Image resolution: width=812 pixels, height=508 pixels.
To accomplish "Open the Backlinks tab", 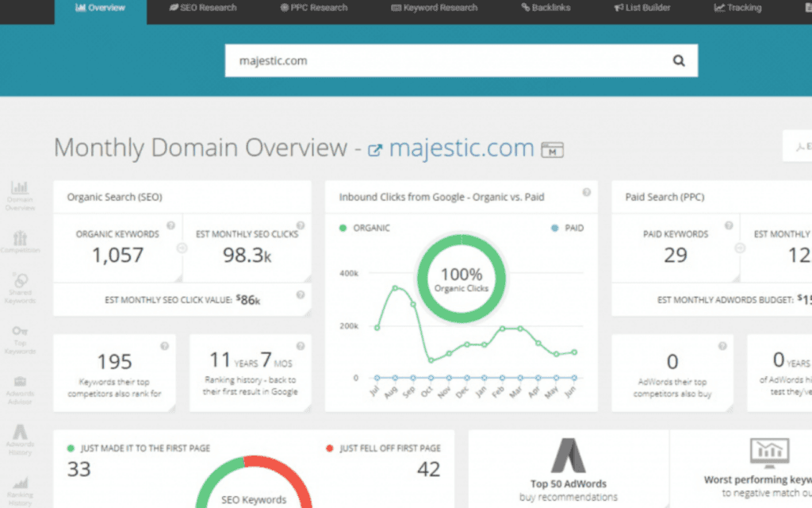I will pyautogui.click(x=546, y=8).
